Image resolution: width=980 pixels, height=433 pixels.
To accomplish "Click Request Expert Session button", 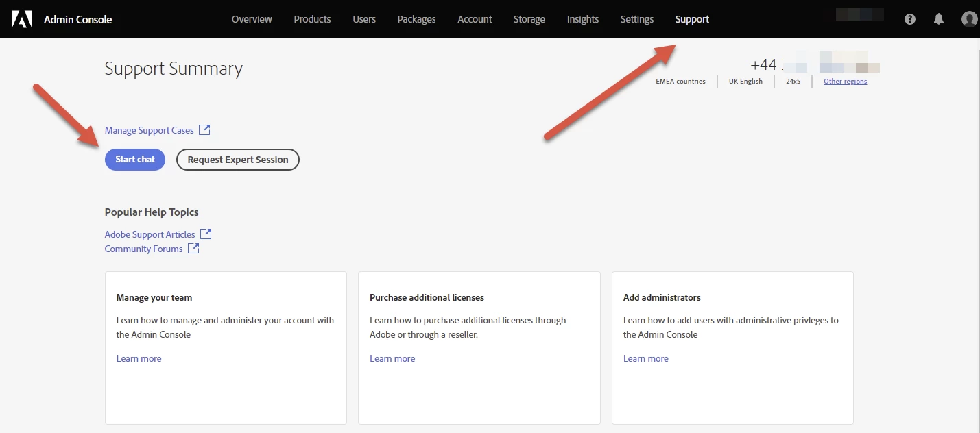I will click(x=238, y=160).
